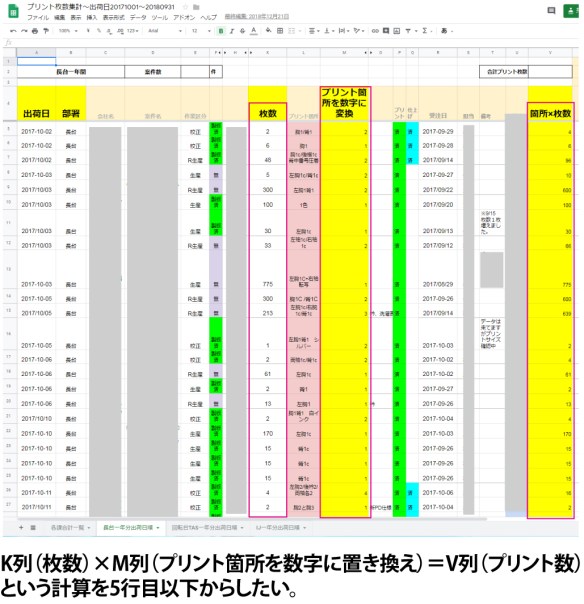Viewport: 584px width, 604px height.
Task: Click the filter icon in toolbar
Action: tap(408, 31)
